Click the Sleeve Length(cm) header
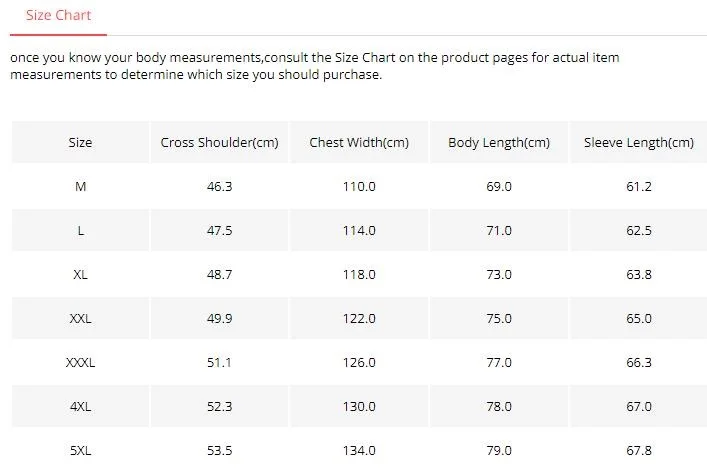 [638, 142]
